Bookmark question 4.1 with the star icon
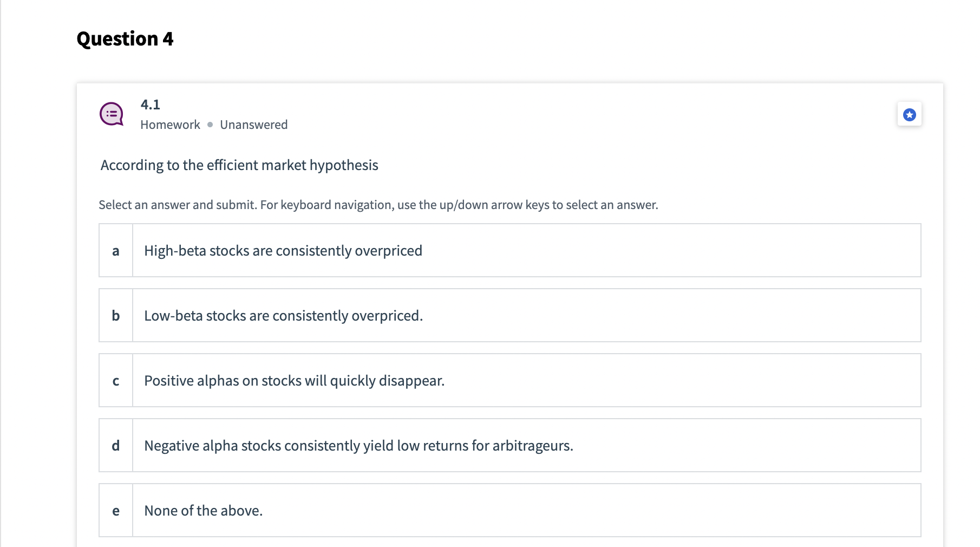Screen dimensions: 980x547 909,114
